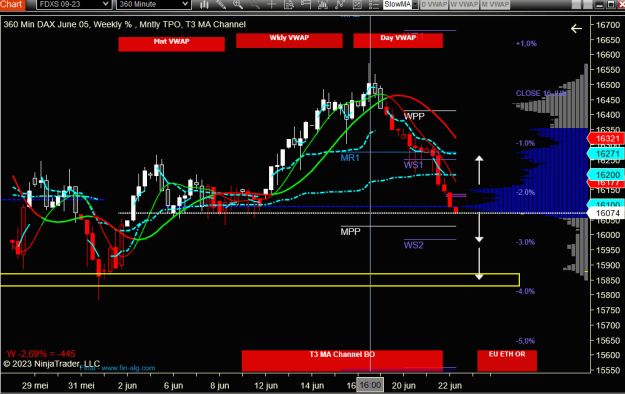Click the MPP pivot label
This screenshot has height=394, width=625.
[350, 232]
